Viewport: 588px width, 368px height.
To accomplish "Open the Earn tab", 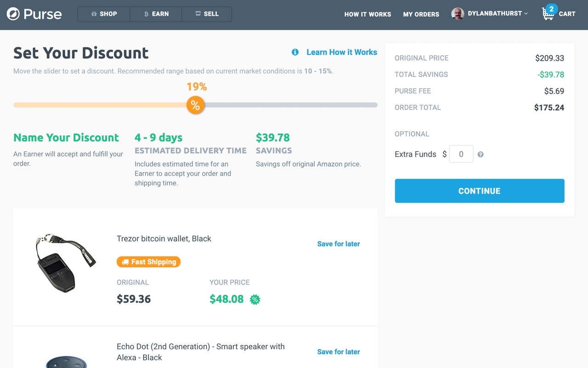I will tap(156, 14).
